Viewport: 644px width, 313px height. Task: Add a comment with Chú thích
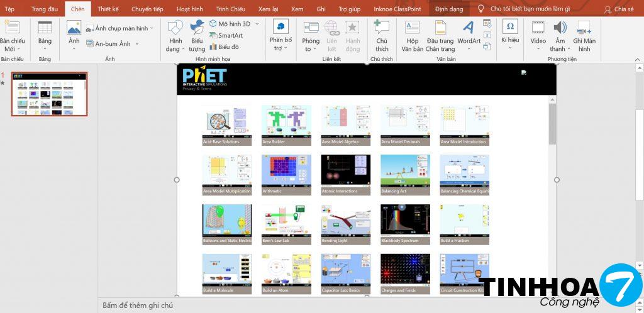[x=382, y=35]
